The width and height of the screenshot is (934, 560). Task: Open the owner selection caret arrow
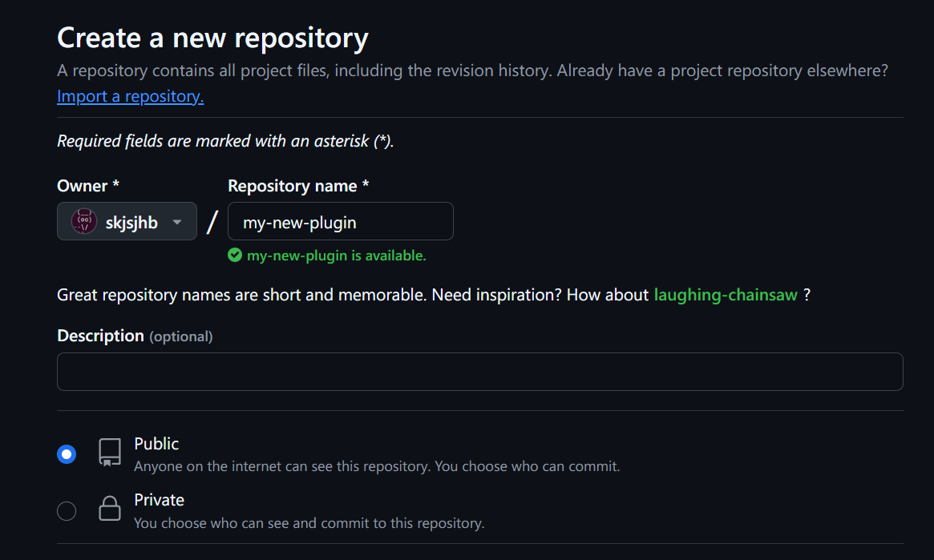176,221
